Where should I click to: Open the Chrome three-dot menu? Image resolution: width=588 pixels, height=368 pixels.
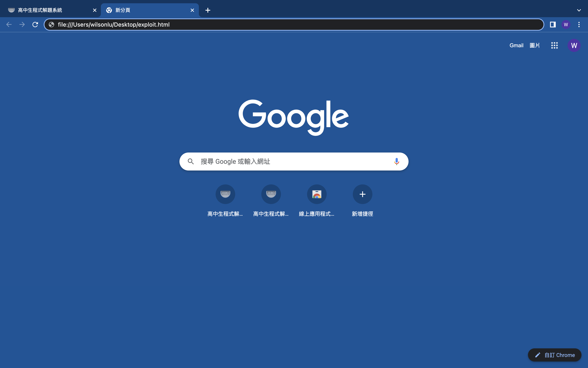pos(579,25)
